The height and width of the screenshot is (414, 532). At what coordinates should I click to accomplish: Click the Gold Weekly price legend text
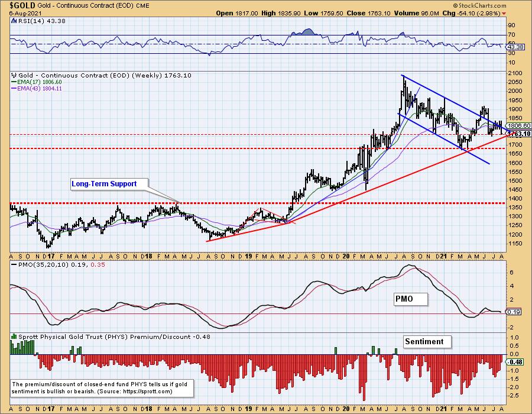tap(105, 75)
